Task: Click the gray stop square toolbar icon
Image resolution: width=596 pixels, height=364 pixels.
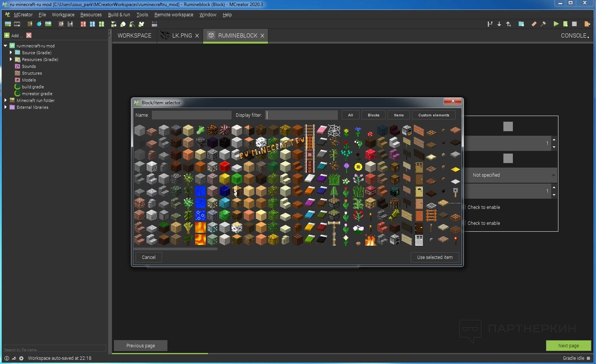Action: click(574, 24)
